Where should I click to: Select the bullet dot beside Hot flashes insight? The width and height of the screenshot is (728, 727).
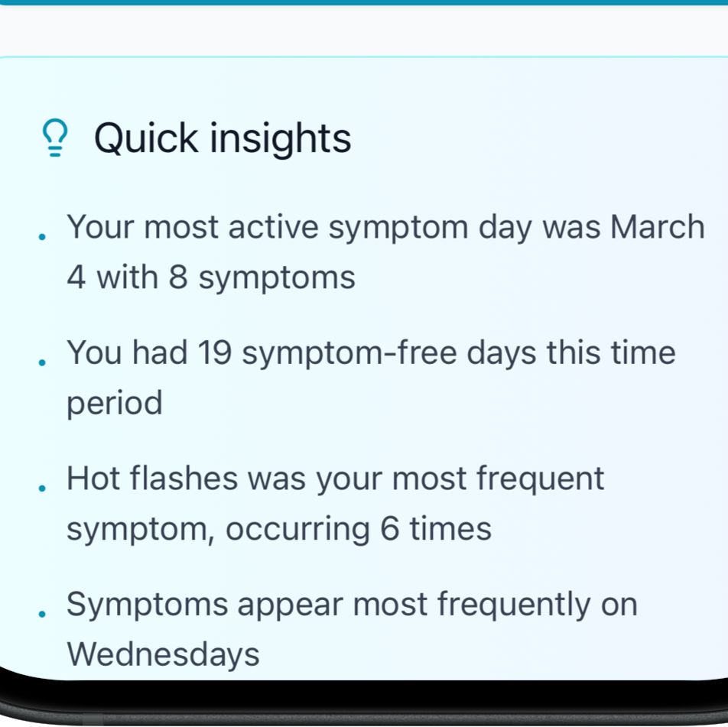[x=42, y=489]
